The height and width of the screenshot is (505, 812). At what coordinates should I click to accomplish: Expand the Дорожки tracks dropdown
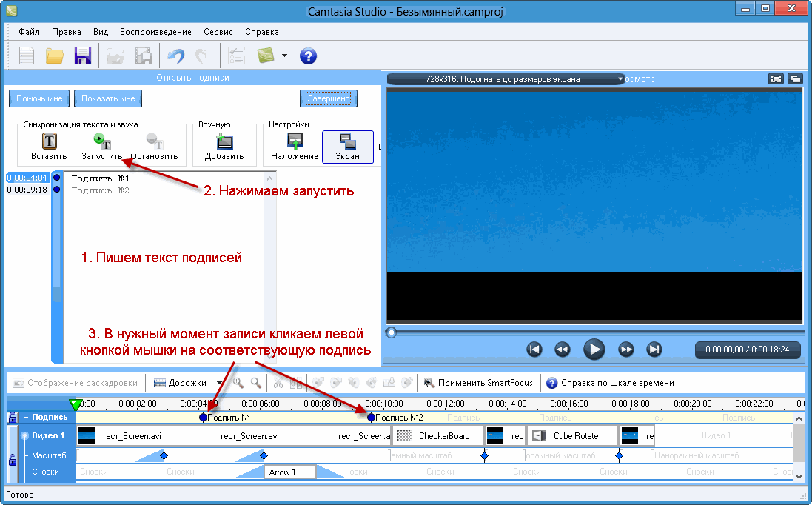coord(219,383)
